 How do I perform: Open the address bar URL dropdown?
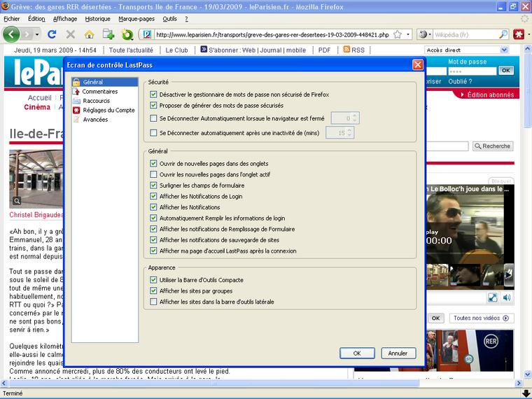pyautogui.click(x=408, y=34)
